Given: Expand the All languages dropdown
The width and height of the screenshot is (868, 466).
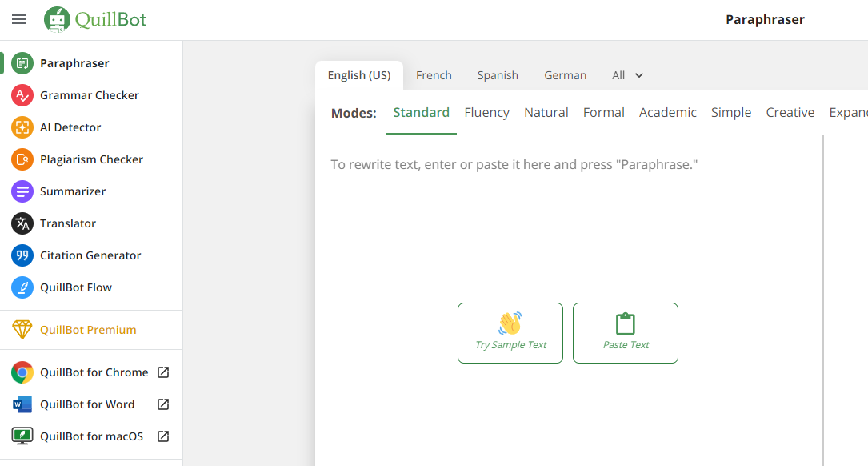Looking at the screenshot, I should 628,75.
